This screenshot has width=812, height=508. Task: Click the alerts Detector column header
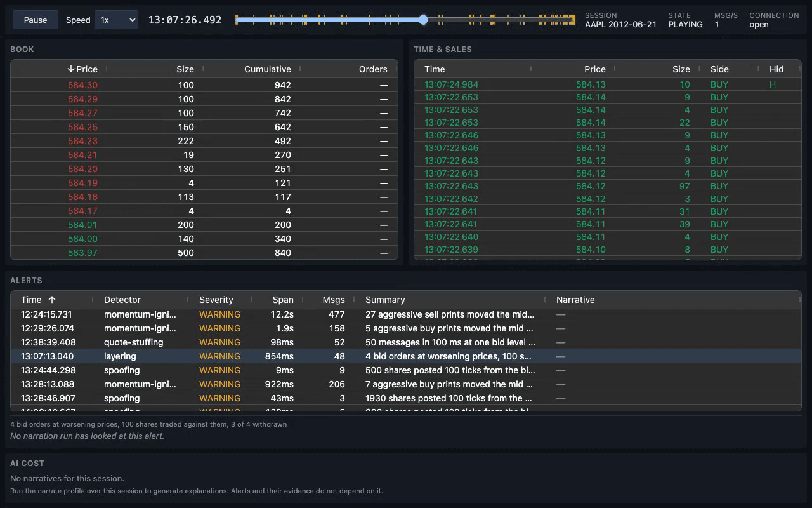pos(122,300)
